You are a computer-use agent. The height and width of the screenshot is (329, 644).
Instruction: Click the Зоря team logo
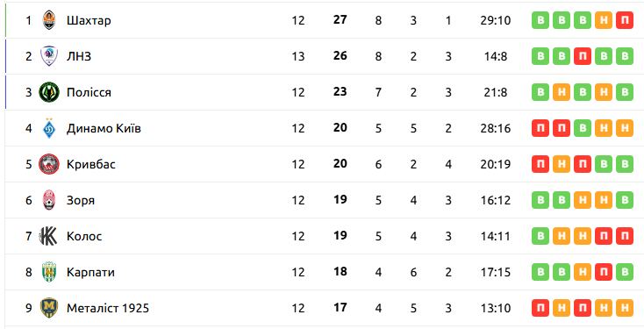click(x=49, y=200)
